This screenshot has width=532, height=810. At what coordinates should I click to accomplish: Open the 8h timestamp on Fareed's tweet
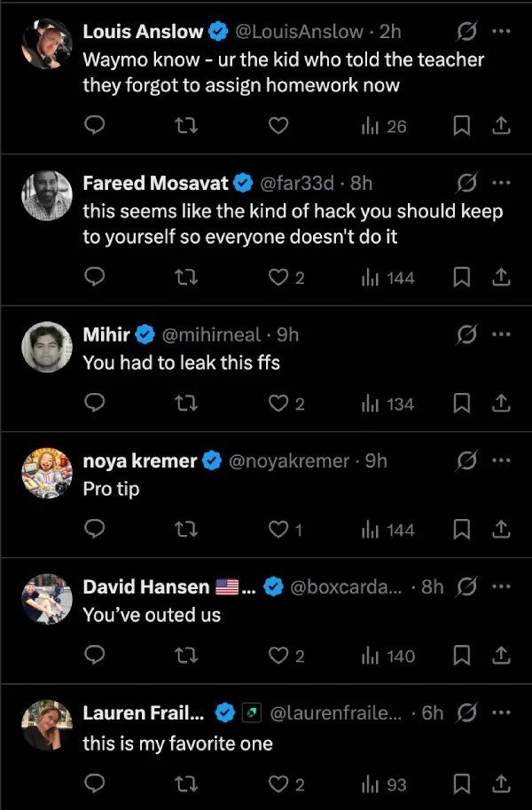[361, 184]
